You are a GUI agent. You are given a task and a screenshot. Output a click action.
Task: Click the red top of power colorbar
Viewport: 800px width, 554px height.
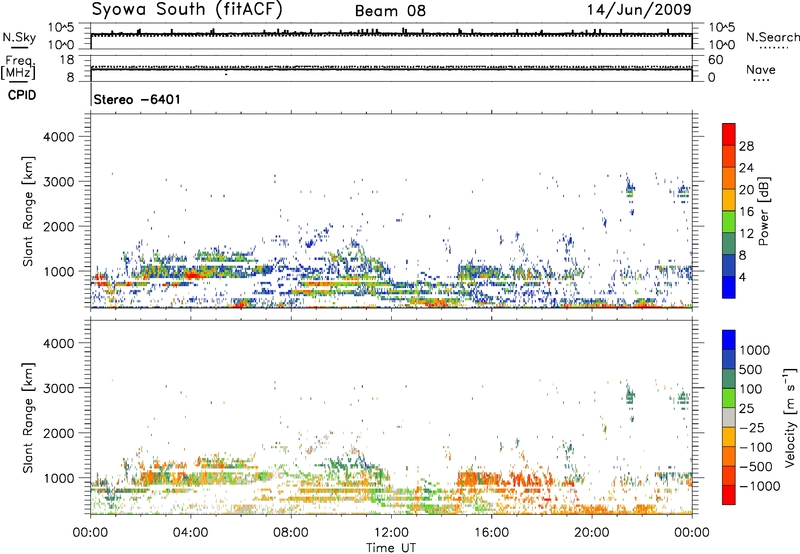(729, 134)
